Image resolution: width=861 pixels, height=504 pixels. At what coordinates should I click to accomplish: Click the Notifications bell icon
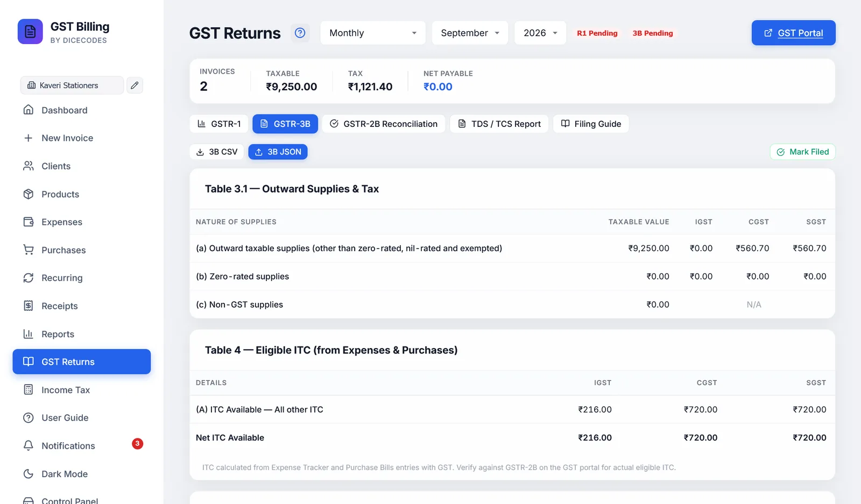click(29, 445)
